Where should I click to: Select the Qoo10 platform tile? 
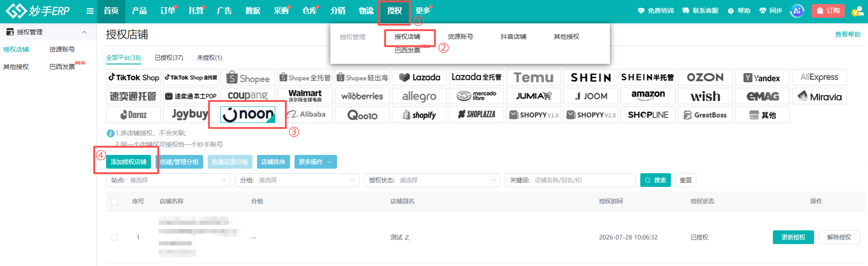(362, 115)
